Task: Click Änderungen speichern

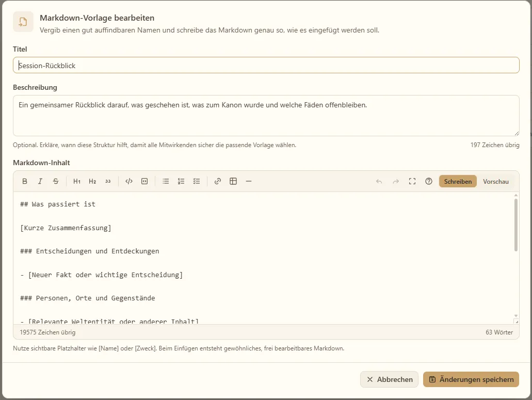Action: click(x=471, y=379)
